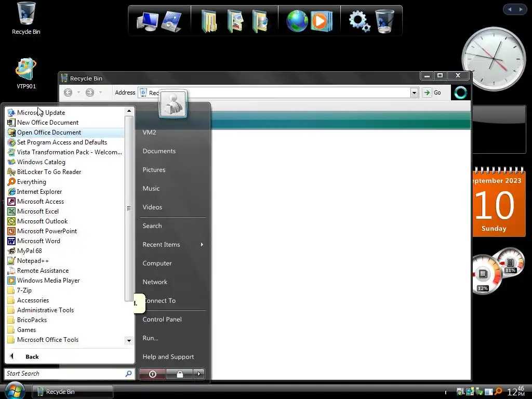
Task: Open the globe Internet icon in dock
Action: pyautogui.click(x=297, y=21)
